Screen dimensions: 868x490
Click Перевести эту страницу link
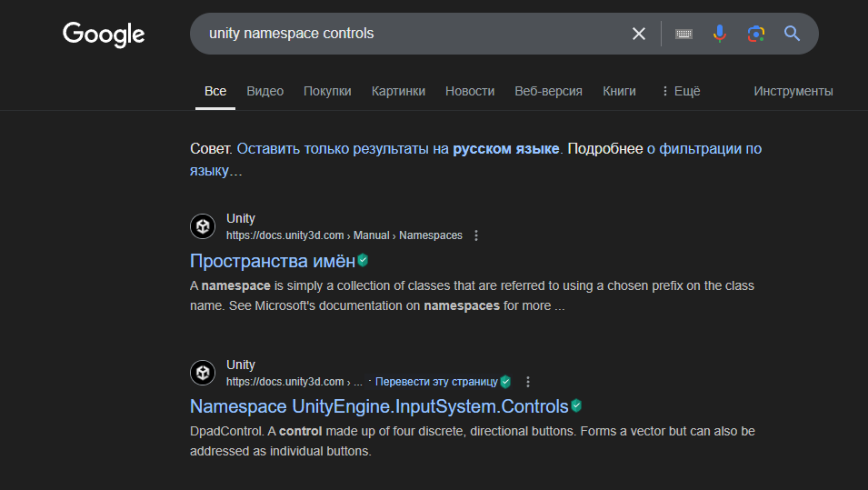pos(436,382)
